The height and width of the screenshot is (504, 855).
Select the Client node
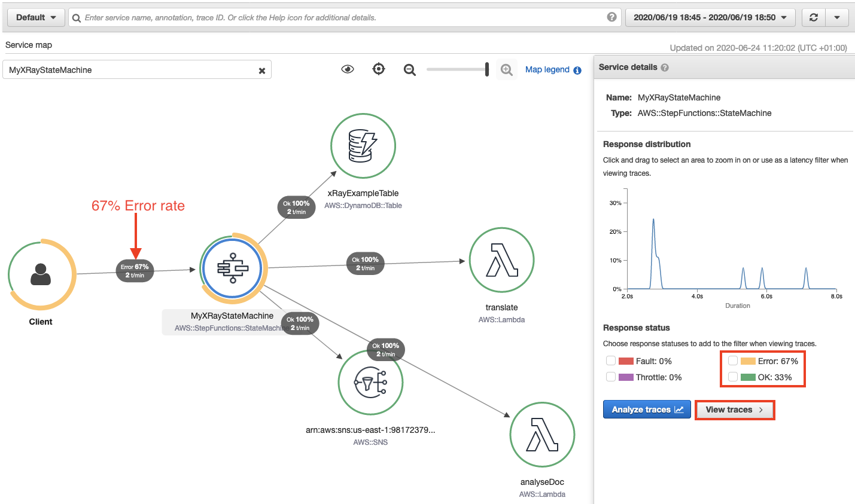click(42, 274)
